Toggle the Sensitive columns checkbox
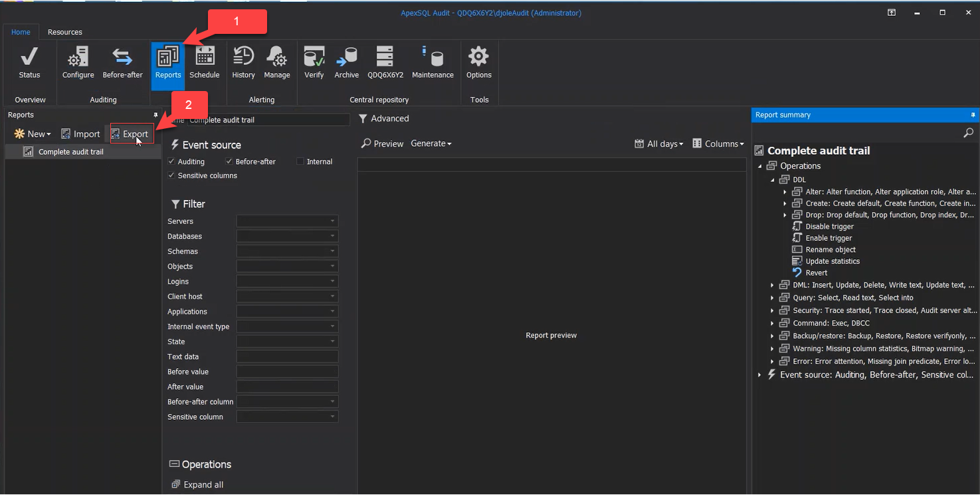The width and height of the screenshot is (980, 495). point(172,175)
